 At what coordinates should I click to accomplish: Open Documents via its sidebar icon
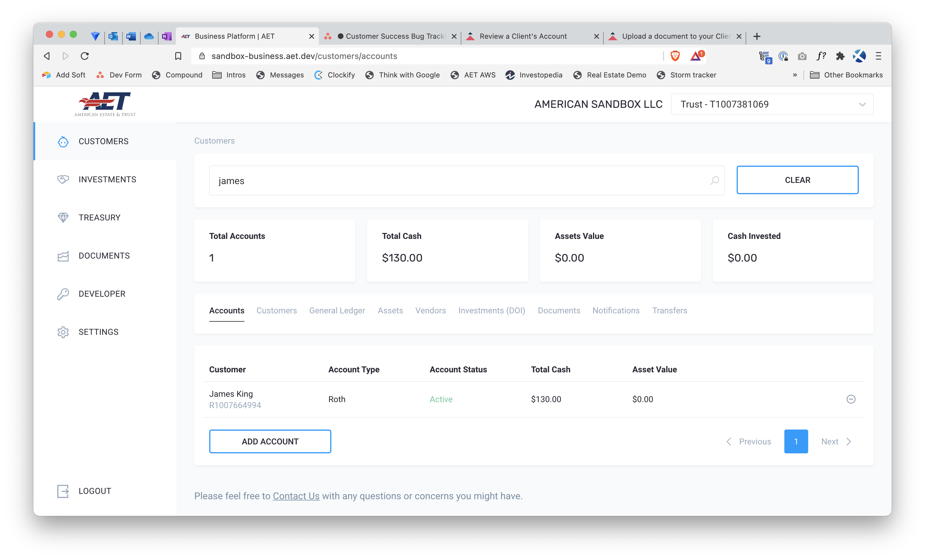(63, 256)
